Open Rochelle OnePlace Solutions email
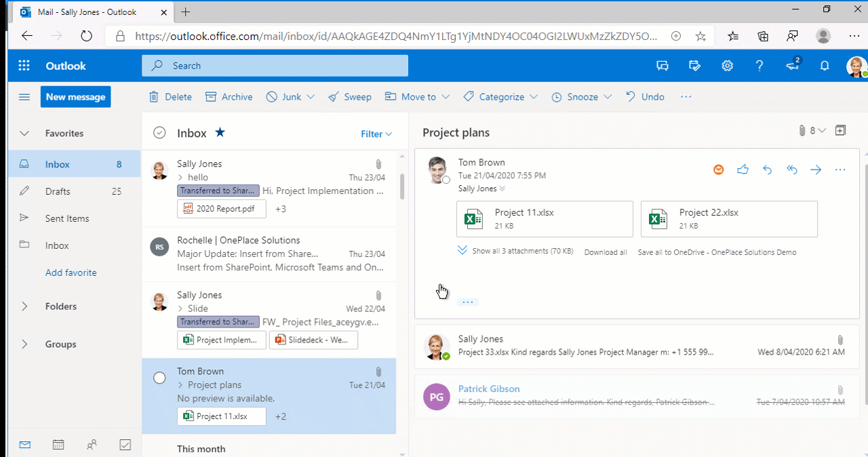Screen dimensions: 868x457 click(269, 254)
